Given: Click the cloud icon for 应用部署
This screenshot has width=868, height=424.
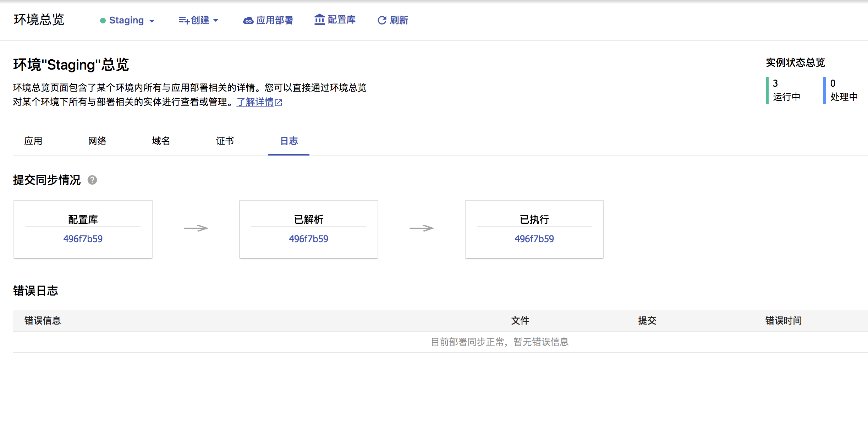Looking at the screenshot, I should pyautogui.click(x=248, y=21).
